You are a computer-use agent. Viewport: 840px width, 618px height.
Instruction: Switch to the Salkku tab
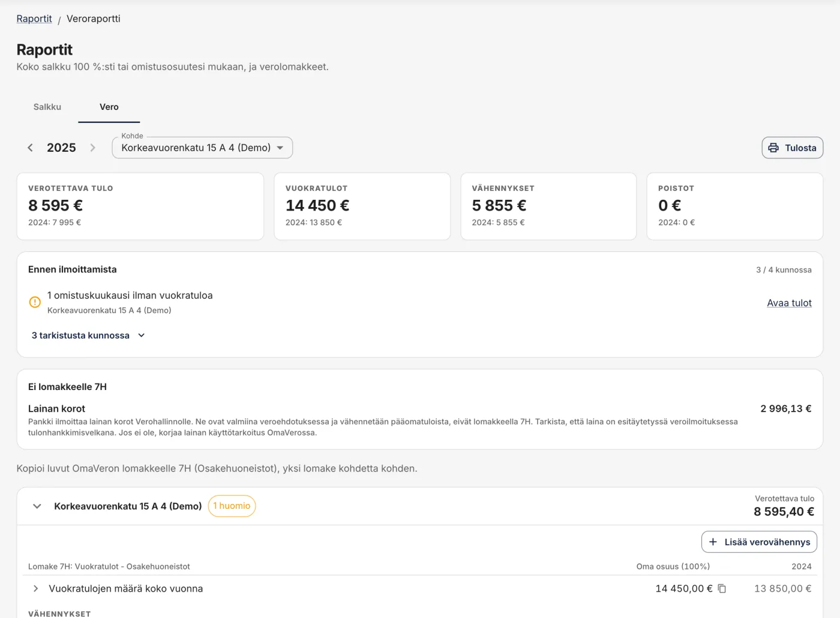point(47,107)
